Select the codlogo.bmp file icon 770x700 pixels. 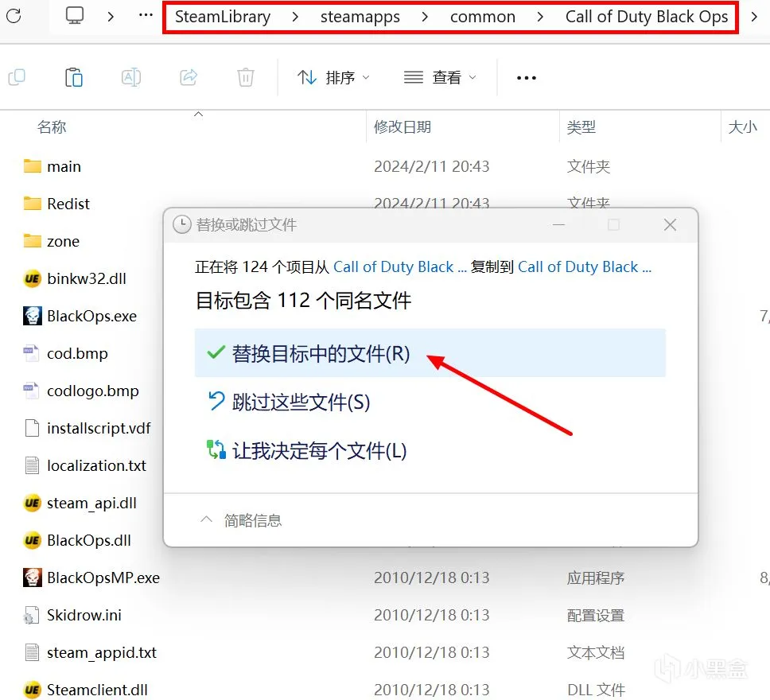(x=32, y=391)
